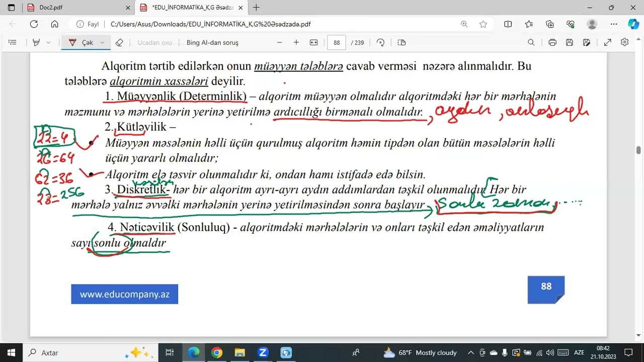Open browser collections
The height and width of the screenshot is (362, 644).
(550, 24)
